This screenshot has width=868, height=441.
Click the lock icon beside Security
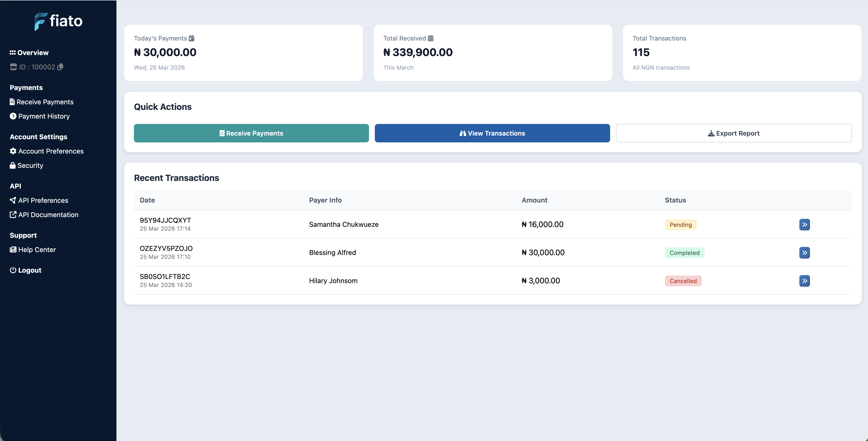tap(13, 165)
